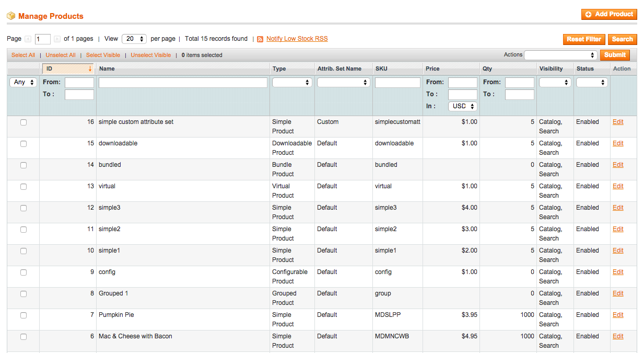Viewport: 644px width, 353px height.
Task: Click the Price To filter field
Action: point(463,95)
